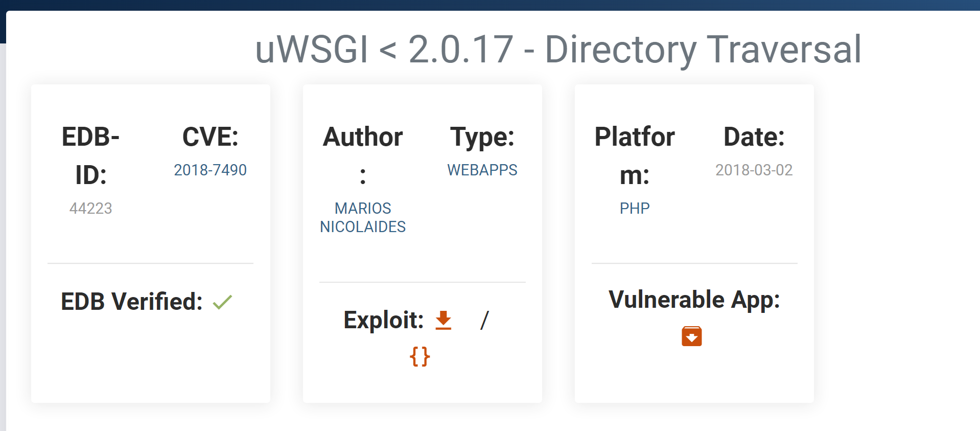Screen dimensions: 980x431
Task: Click the Type heading
Action: click(482, 137)
